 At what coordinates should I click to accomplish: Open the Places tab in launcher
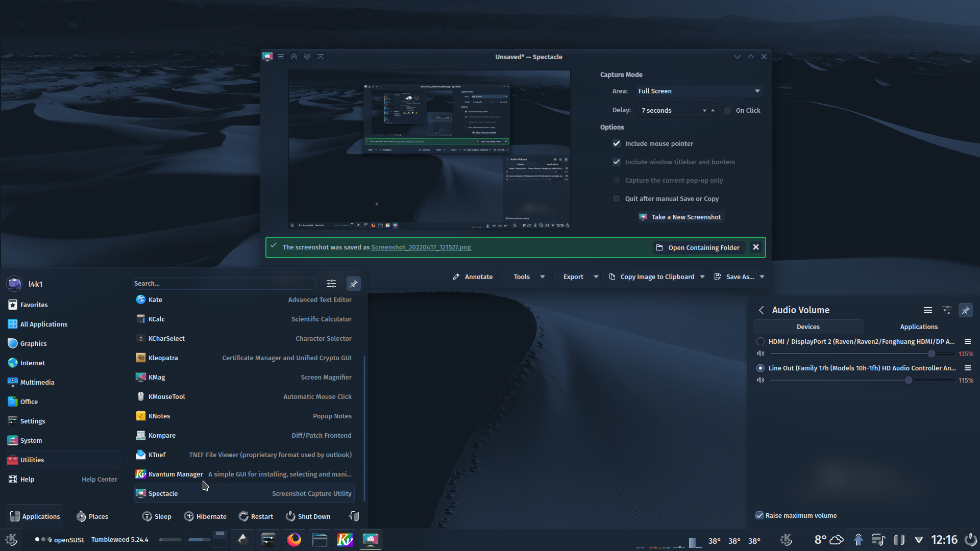point(92,516)
